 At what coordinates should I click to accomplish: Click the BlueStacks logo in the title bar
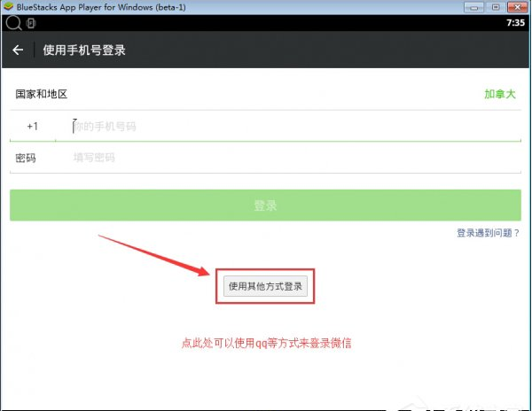click(8, 7)
